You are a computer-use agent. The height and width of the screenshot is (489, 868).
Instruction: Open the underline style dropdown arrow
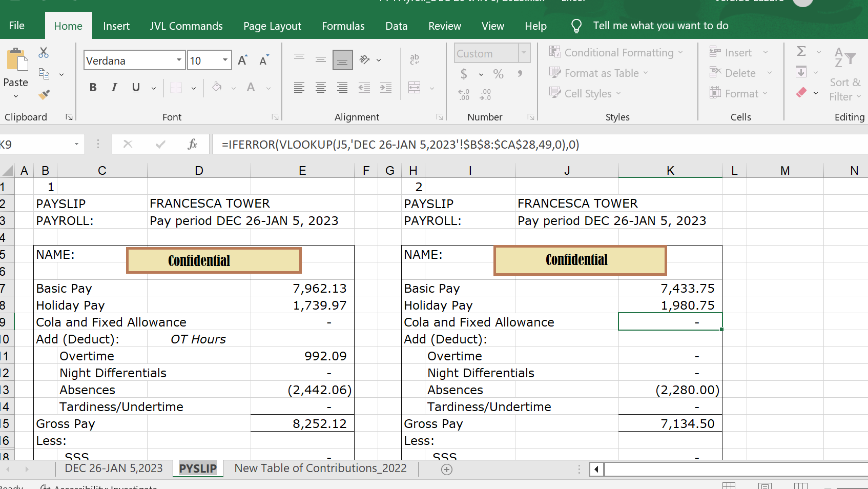point(153,88)
